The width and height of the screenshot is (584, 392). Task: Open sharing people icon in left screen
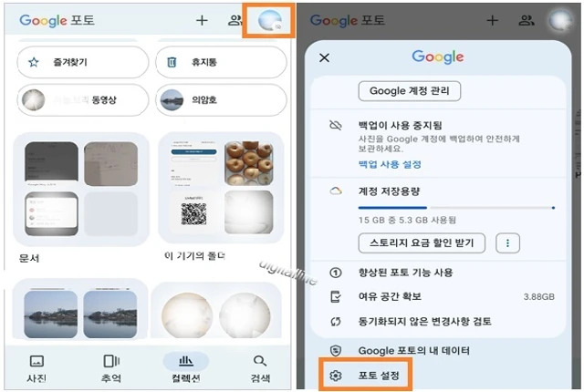pos(235,20)
